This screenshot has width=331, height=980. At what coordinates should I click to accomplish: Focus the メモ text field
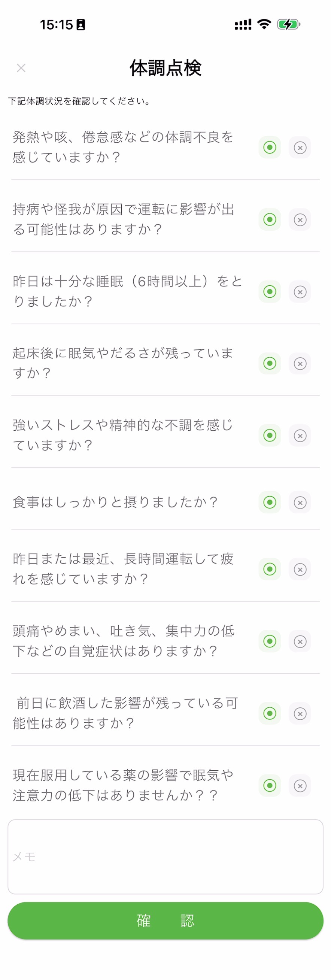click(165, 857)
